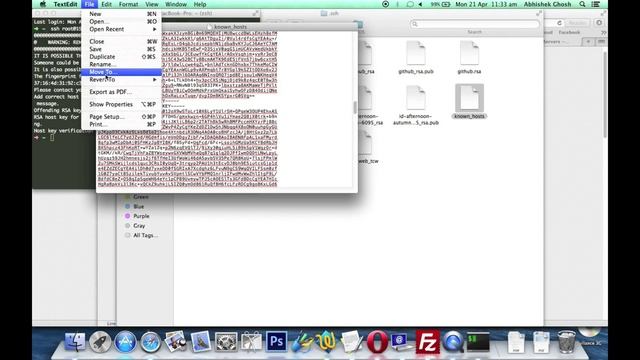Click the Spotlight search icon

coord(582,4)
